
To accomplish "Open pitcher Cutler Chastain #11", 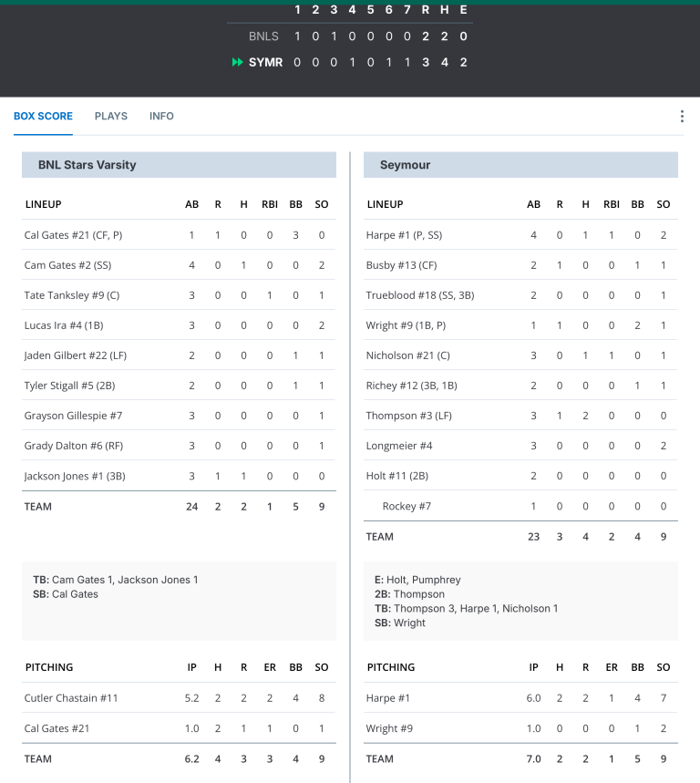I will [71, 698].
